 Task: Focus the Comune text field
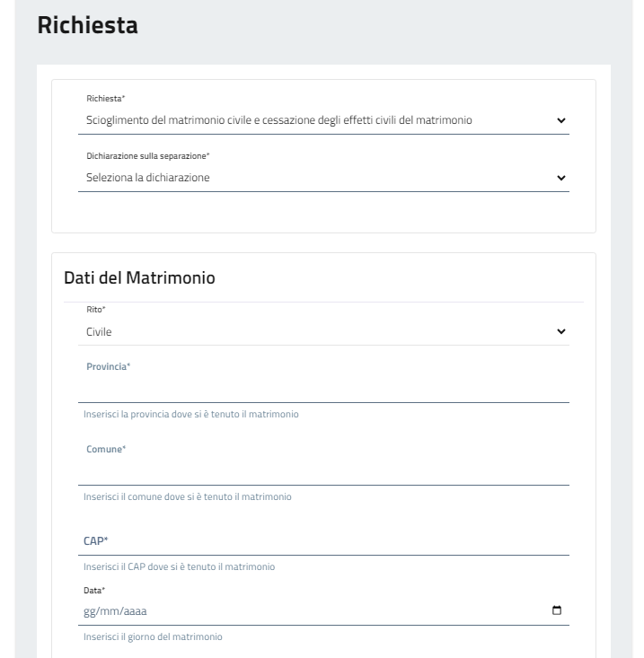[323, 470]
